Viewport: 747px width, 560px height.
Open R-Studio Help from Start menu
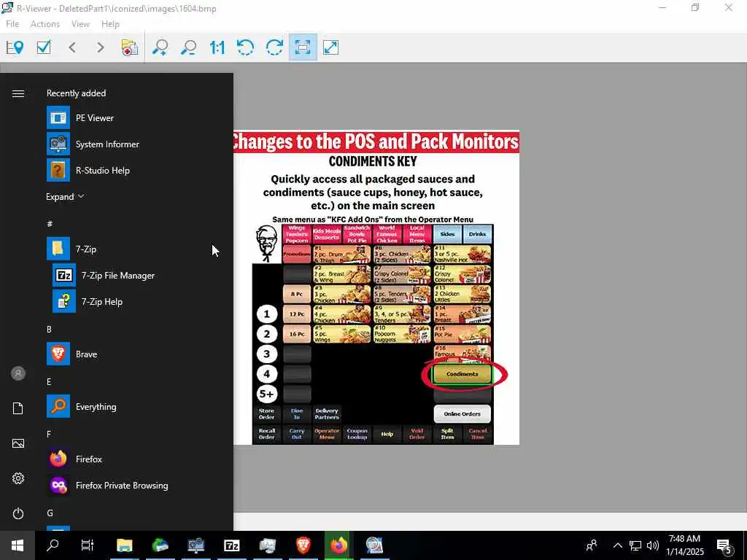point(128,171)
